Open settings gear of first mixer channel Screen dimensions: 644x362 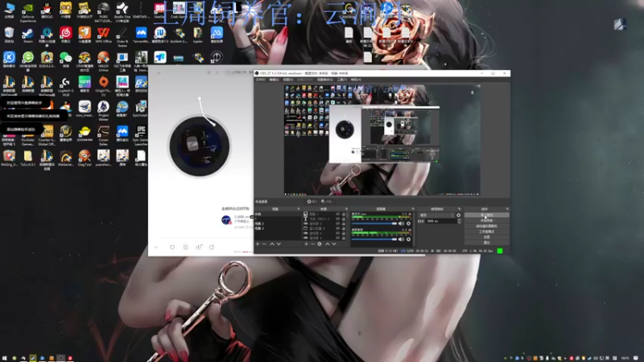tap(408, 224)
